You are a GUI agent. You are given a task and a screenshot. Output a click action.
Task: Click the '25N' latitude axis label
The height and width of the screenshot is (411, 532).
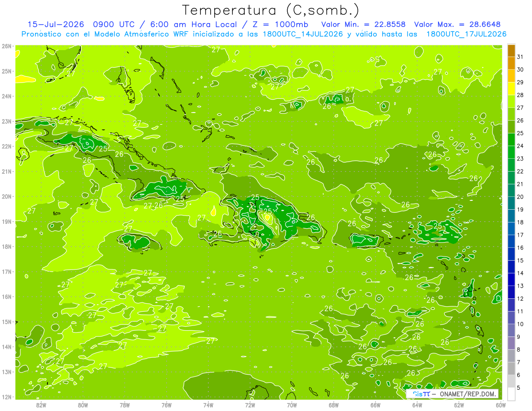[x=7, y=71]
